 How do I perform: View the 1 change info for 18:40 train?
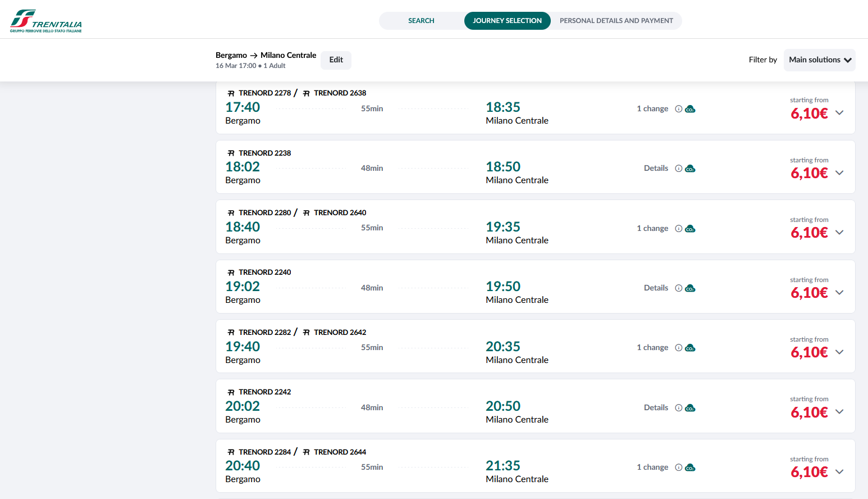(x=652, y=229)
